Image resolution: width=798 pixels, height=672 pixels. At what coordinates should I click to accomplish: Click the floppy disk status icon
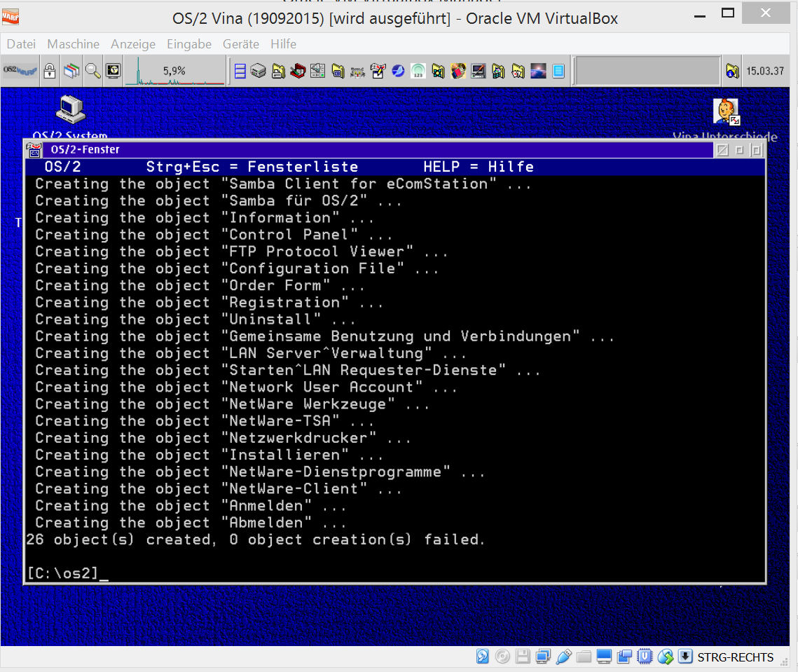(x=523, y=657)
